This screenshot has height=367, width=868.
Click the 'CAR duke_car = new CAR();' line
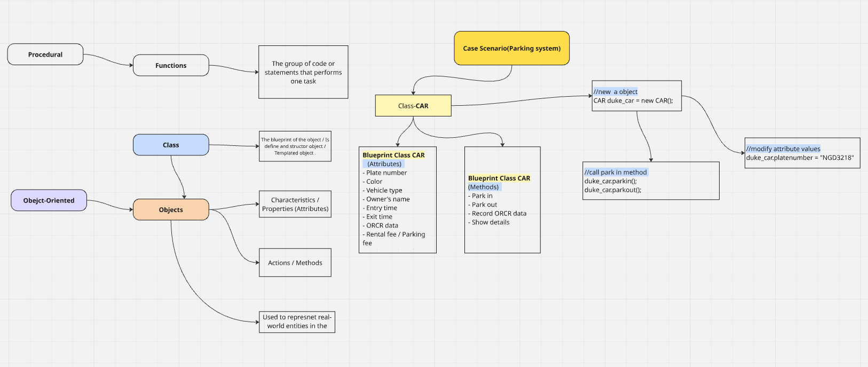click(x=633, y=100)
